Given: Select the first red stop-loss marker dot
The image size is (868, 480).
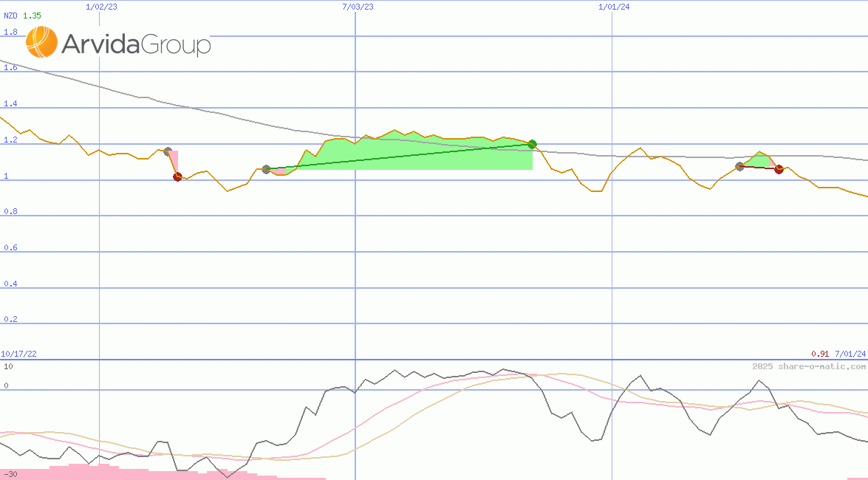Looking at the screenshot, I should tap(177, 176).
